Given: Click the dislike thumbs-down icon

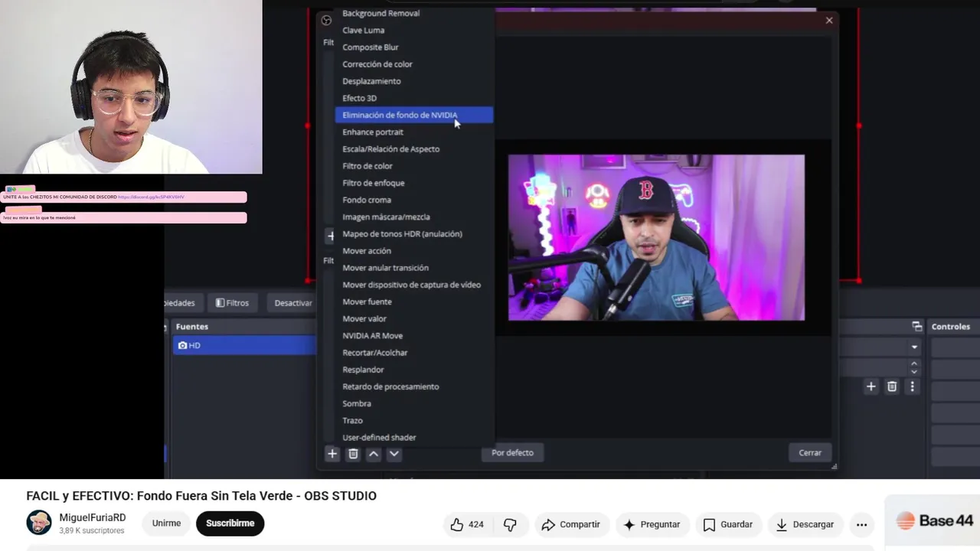Looking at the screenshot, I should click(510, 524).
